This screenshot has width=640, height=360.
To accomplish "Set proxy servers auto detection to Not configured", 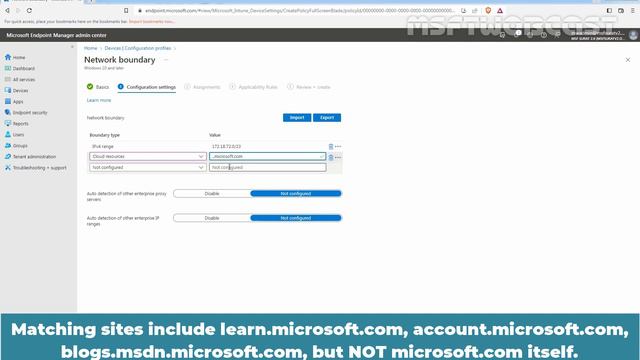I will coord(296,193).
